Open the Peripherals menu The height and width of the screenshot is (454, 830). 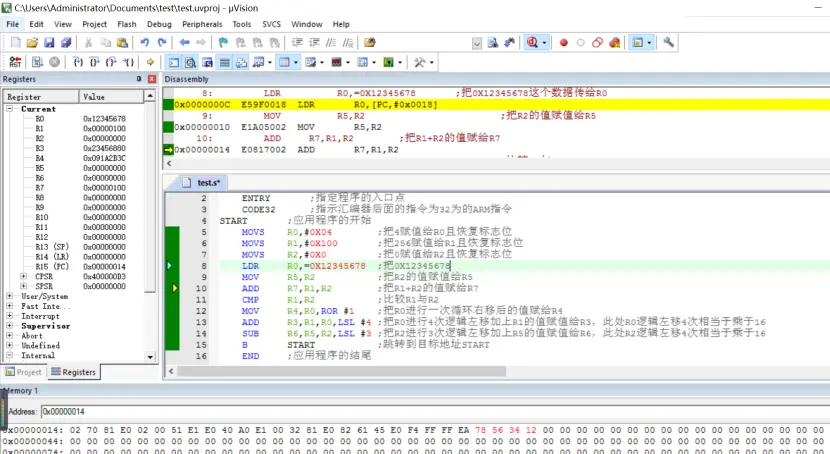202,24
